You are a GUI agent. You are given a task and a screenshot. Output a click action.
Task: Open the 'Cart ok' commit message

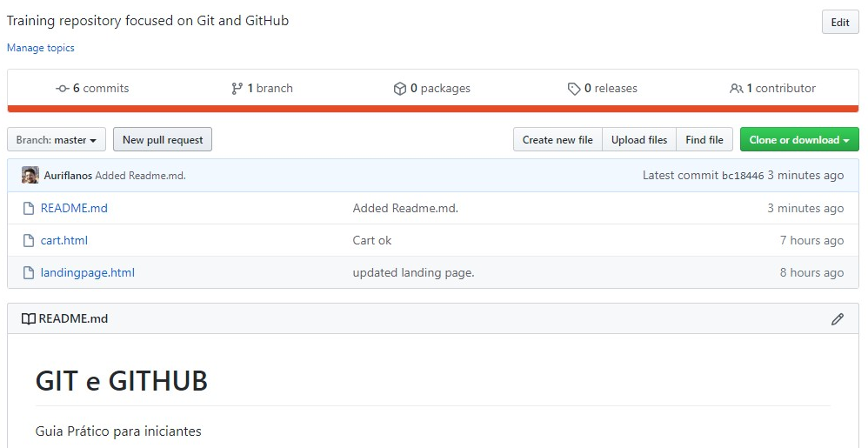pyautogui.click(x=372, y=240)
